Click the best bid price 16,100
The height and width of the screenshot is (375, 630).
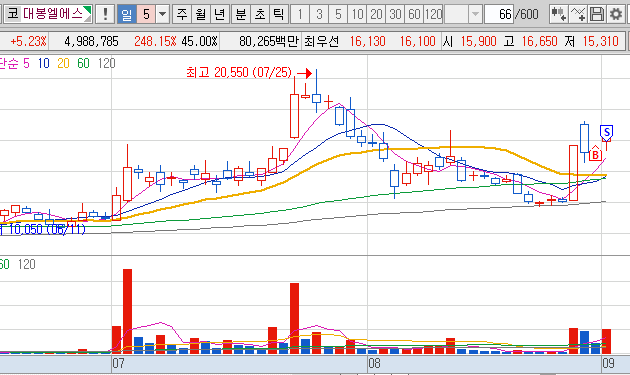tap(417, 41)
